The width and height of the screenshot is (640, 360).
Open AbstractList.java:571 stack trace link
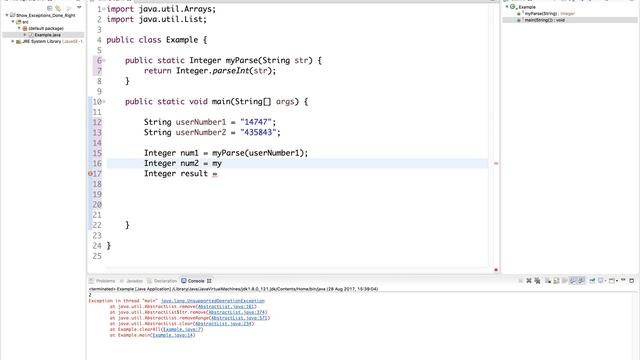pyautogui.click(x=240, y=318)
